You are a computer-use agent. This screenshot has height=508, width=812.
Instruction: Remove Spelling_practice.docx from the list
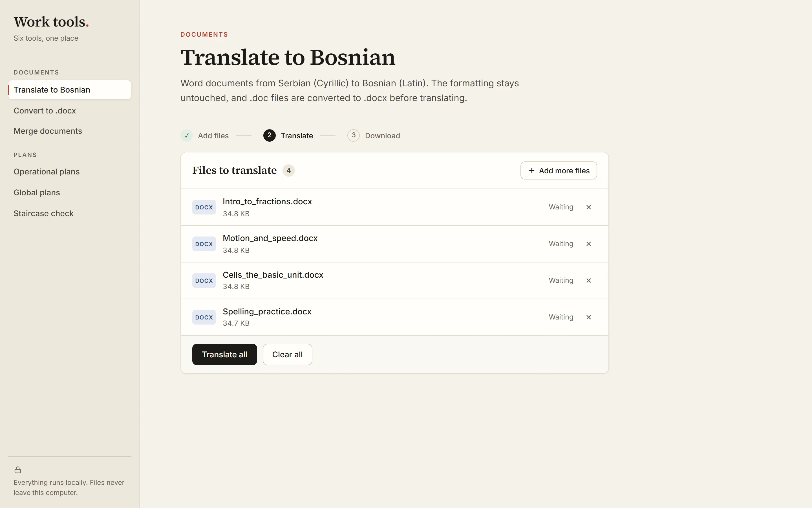588,317
